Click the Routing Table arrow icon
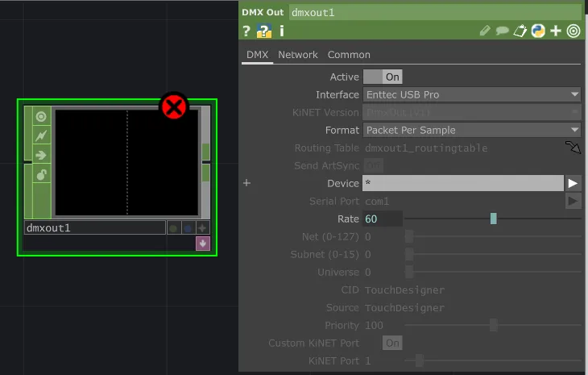588x375 pixels. click(573, 147)
